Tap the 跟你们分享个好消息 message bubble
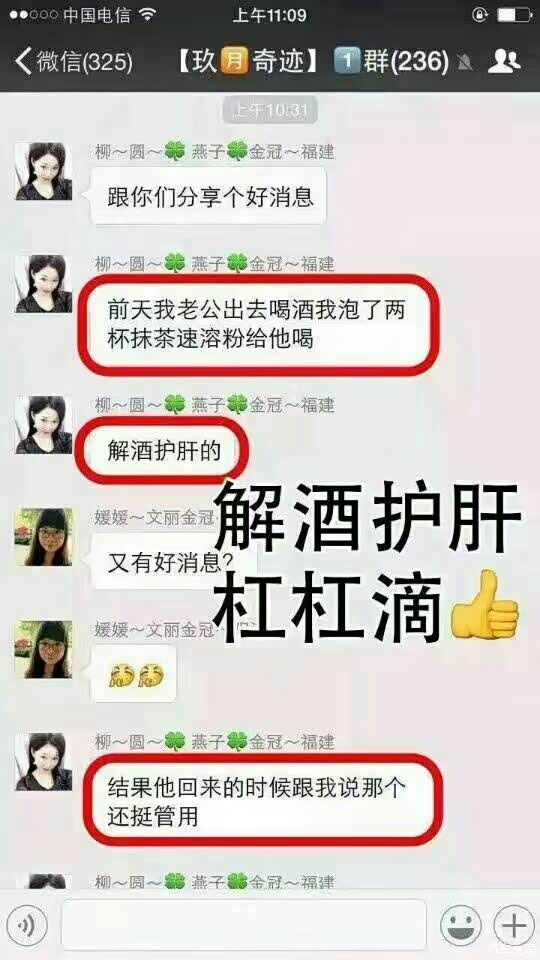Screen dimensions: 540x960 pos(208,197)
